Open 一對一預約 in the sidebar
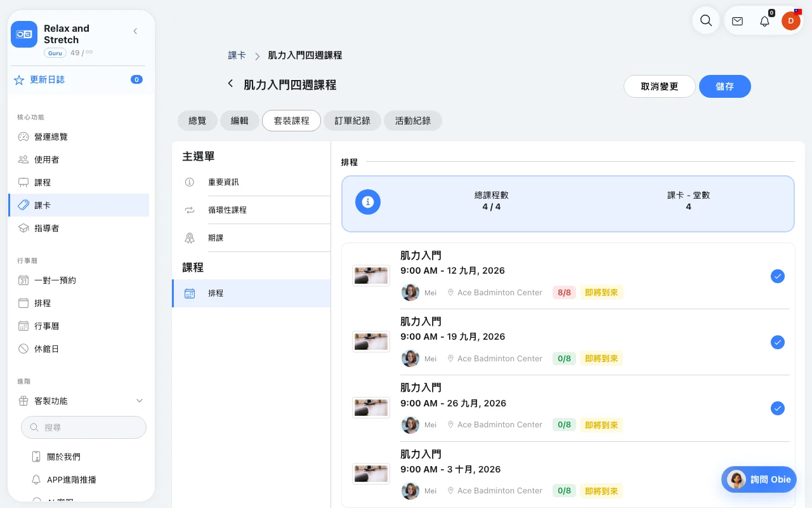 pyautogui.click(x=79, y=280)
